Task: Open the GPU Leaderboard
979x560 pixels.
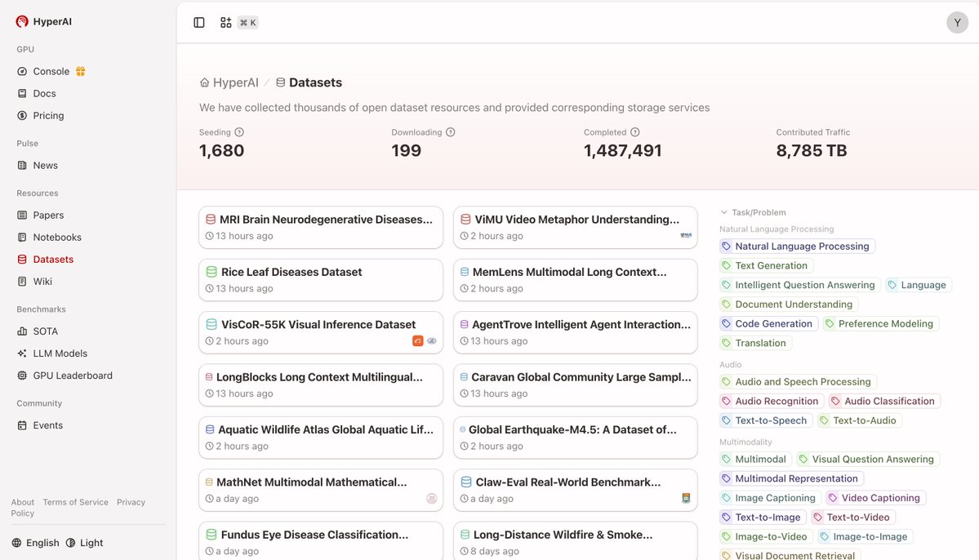Action: tap(65, 376)
